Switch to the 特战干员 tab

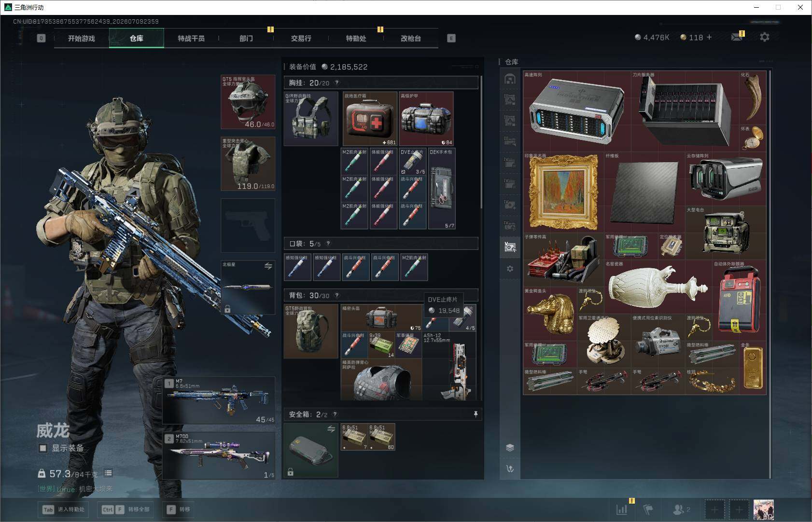[x=191, y=38]
